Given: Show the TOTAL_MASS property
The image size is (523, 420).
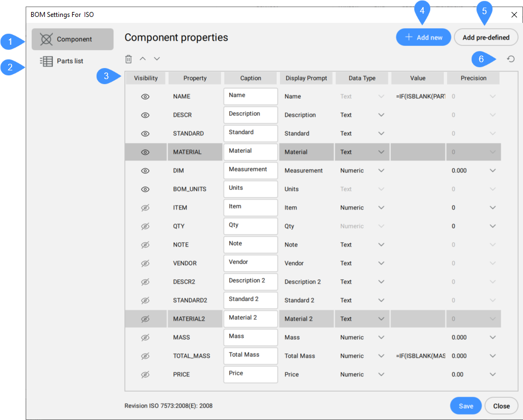Looking at the screenshot, I should point(145,356).
